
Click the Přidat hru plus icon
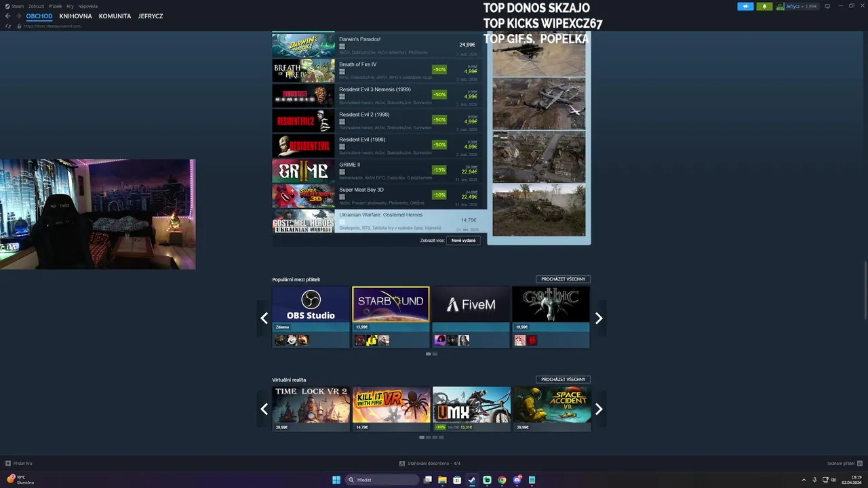(8, 464)
